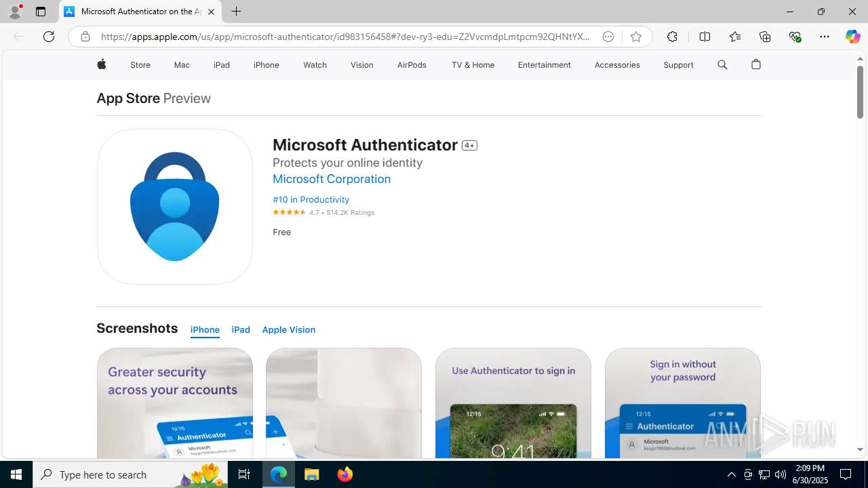This screenshot has width=868, height=488.
Task: Toggle Split screen in Edge toolbar
Action: click(705, 37)
